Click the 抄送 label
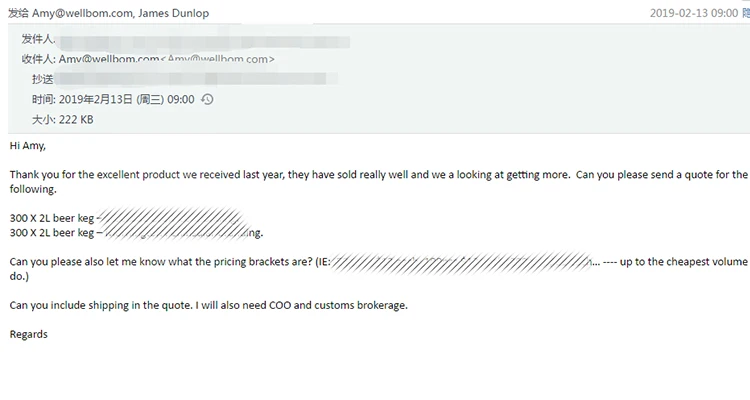Image resolution: width=750 pixels, height=400 pixels. 43,79
